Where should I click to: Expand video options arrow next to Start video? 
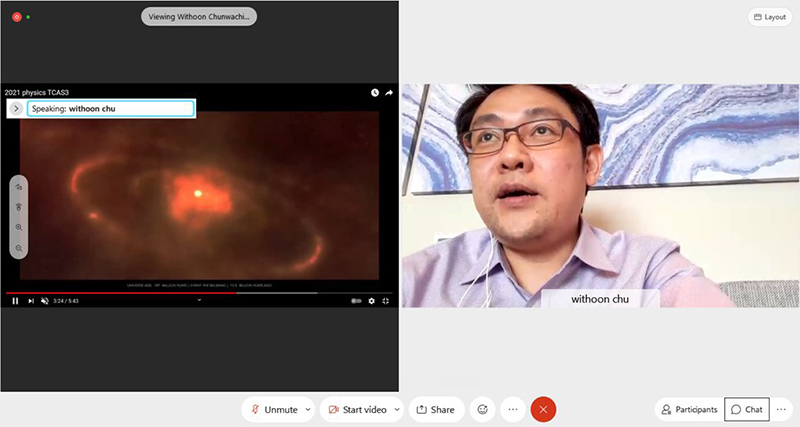(398, 409)
